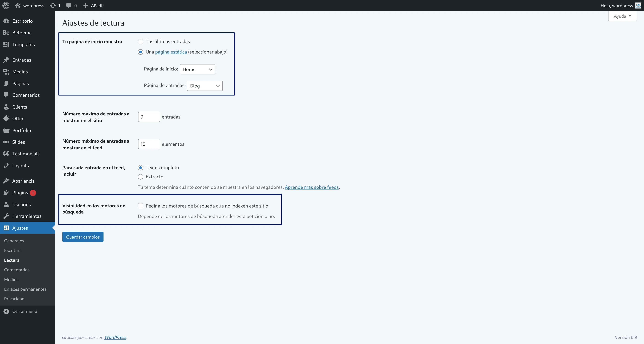Image resolution: width=644 pixels, height=344 pixels.
Task: Open the Página de inicio dropdown
Action: click(197, 69)
